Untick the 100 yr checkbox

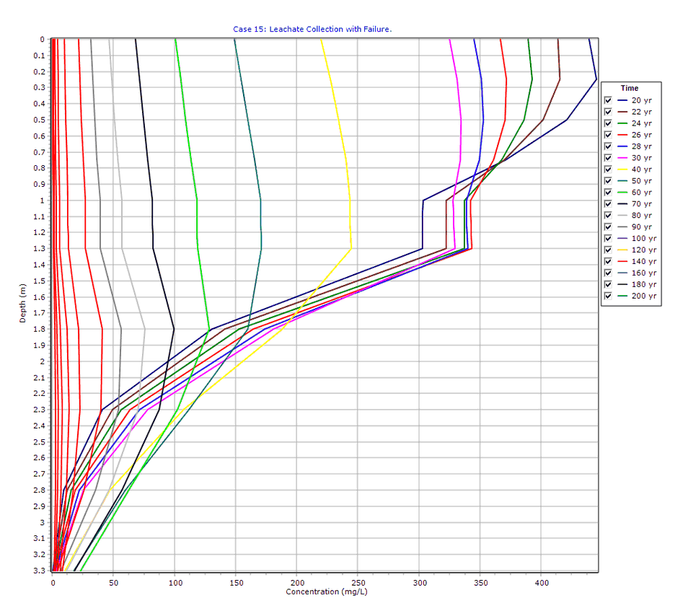pyautogui.click(x=608, y=239)
